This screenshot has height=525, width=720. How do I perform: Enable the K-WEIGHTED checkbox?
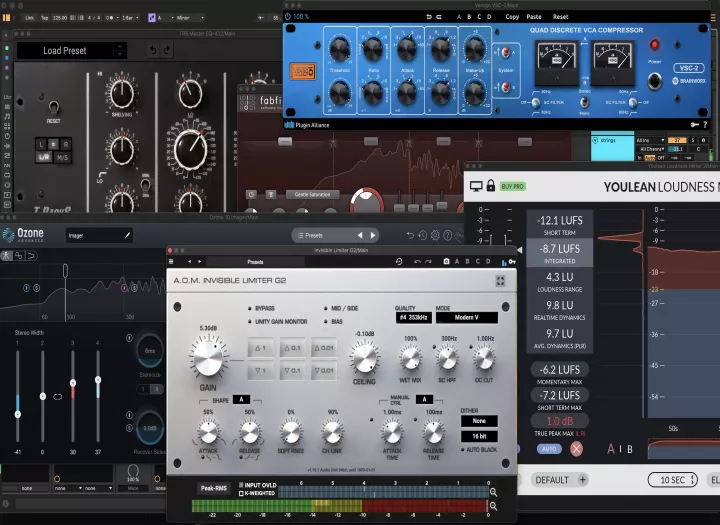[x=241, y=493]
